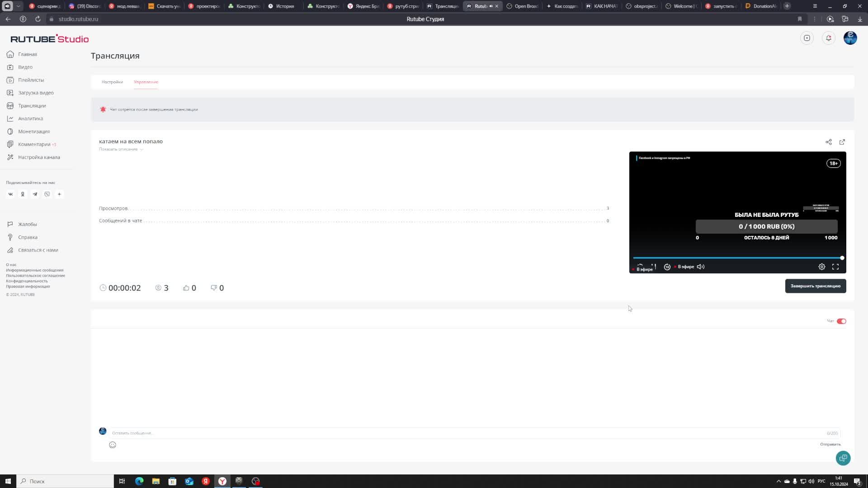Open notifications bell in header
Image resolution: width=868 pixels, height=488 pixels.
[828, 38]
